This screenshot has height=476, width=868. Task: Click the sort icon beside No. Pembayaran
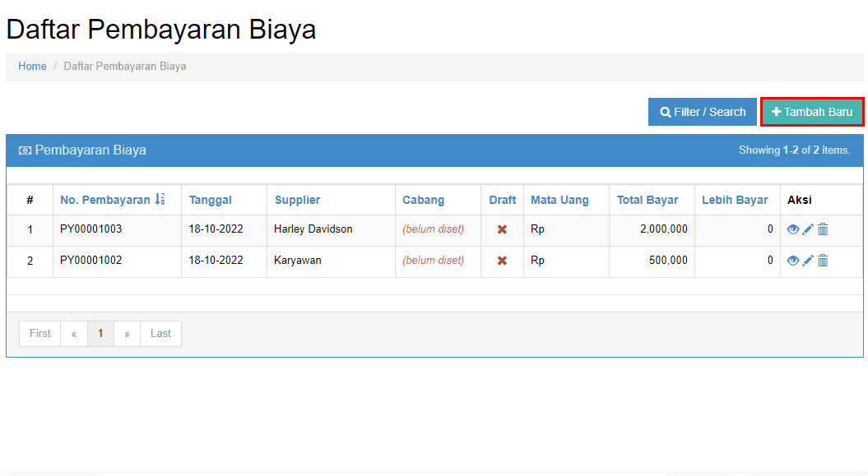(x=160, y=200)
